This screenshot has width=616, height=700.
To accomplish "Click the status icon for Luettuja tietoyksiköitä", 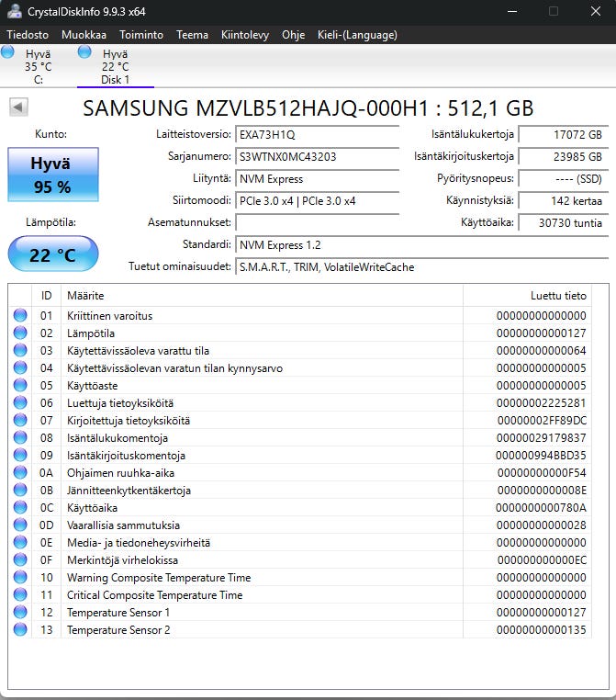I will (20, 402).
